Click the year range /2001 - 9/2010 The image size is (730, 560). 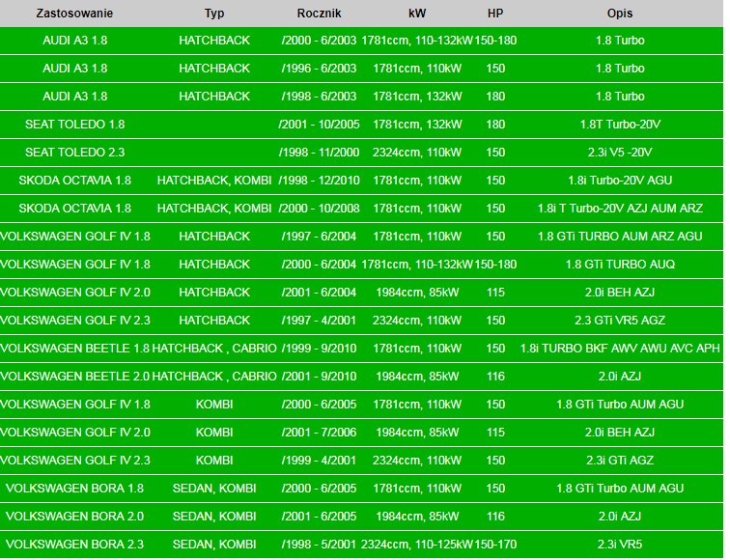click(x=319, y=377)
